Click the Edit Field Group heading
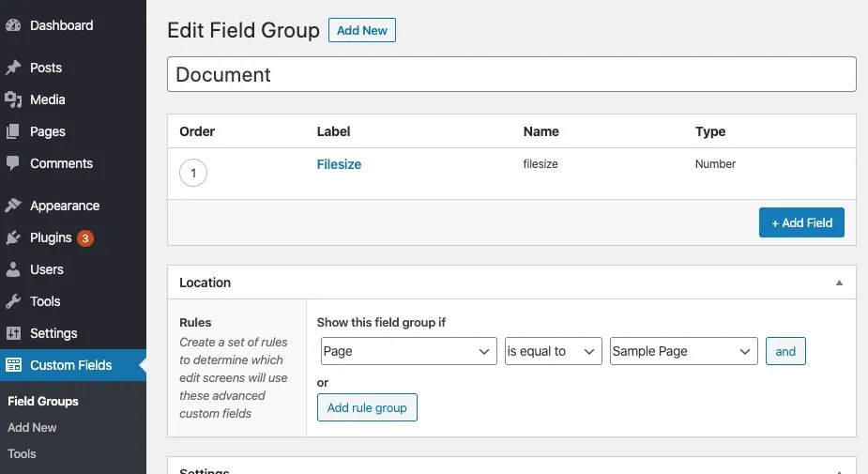The width and height of the screenshot is (868, 474). (244, 30)
